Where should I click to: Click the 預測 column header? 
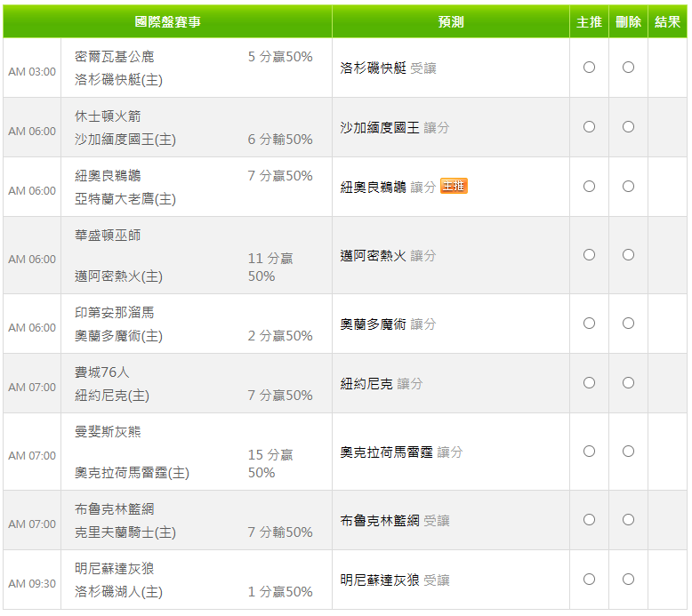(x=451, y=21)
